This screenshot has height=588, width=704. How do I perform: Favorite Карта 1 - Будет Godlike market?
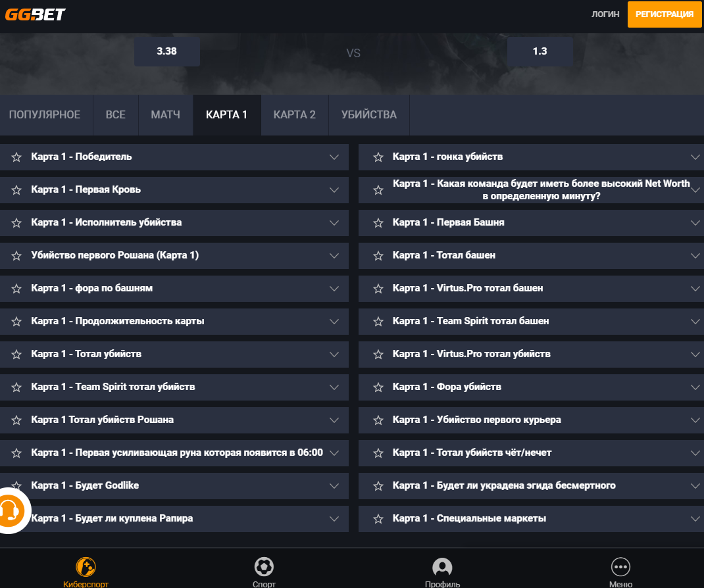tap(16, 486)
